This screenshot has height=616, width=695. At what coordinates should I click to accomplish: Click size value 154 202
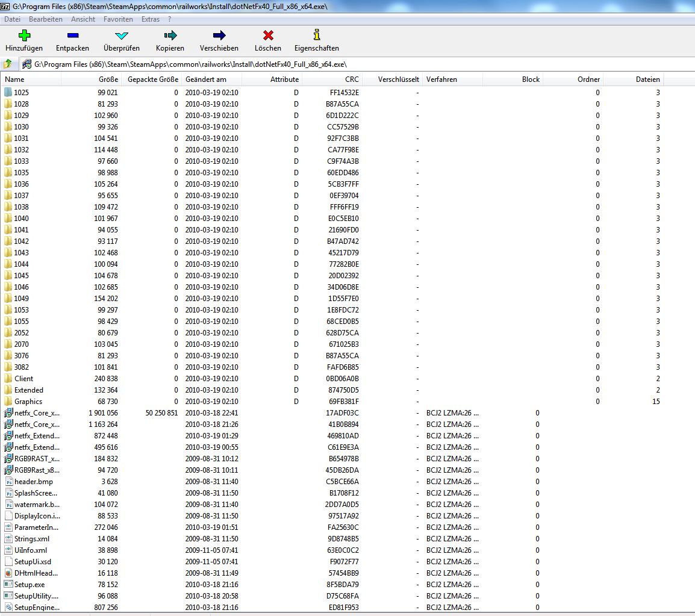pos(106,299)
